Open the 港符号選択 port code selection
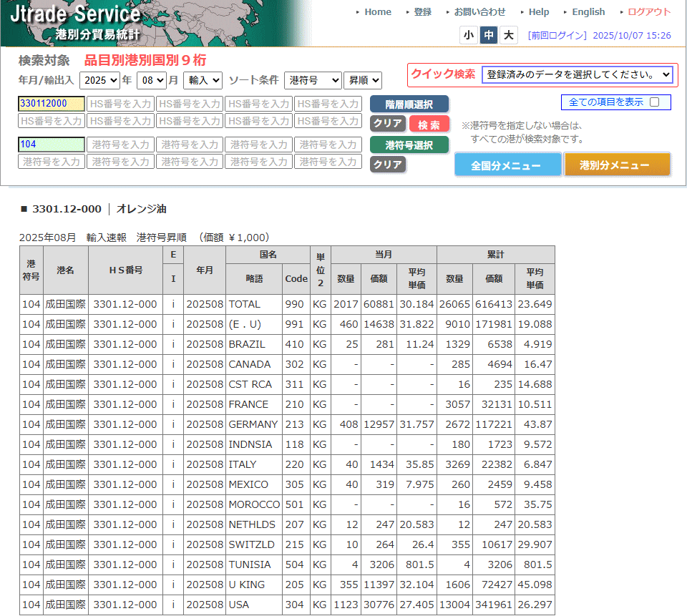Image resolution: width=687 pixels, height=616 pixels. click(x=409, y=145)
